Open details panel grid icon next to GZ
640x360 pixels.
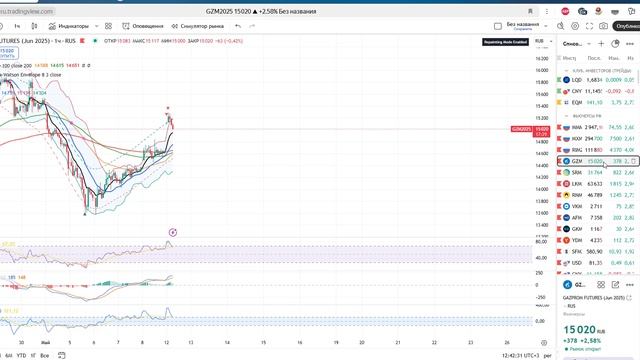(601, 285)
